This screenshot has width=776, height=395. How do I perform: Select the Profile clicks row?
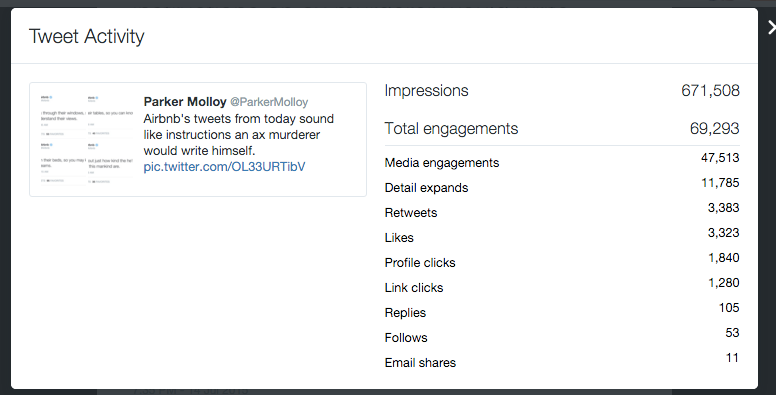coord(562,260)
